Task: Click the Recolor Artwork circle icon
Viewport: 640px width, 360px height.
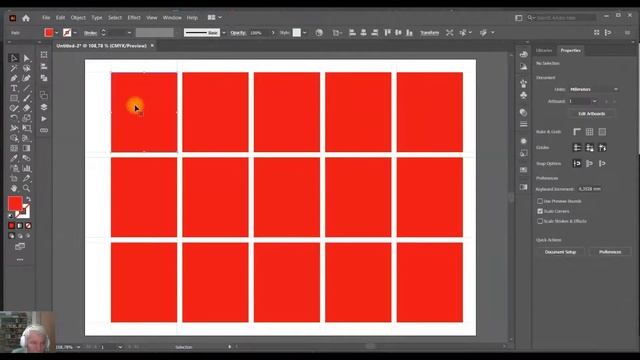Action: coord(319,33)
